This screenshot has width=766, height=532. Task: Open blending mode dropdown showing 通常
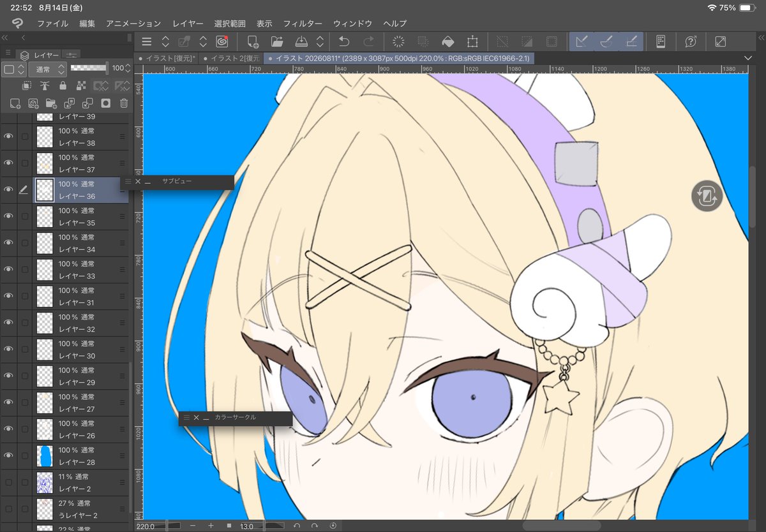[49, 69]
